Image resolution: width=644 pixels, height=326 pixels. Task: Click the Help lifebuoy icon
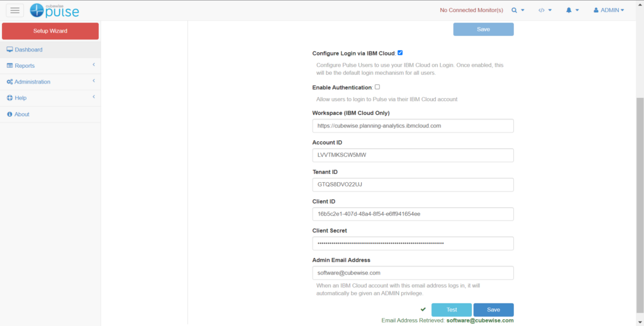(x=10, y=98)
